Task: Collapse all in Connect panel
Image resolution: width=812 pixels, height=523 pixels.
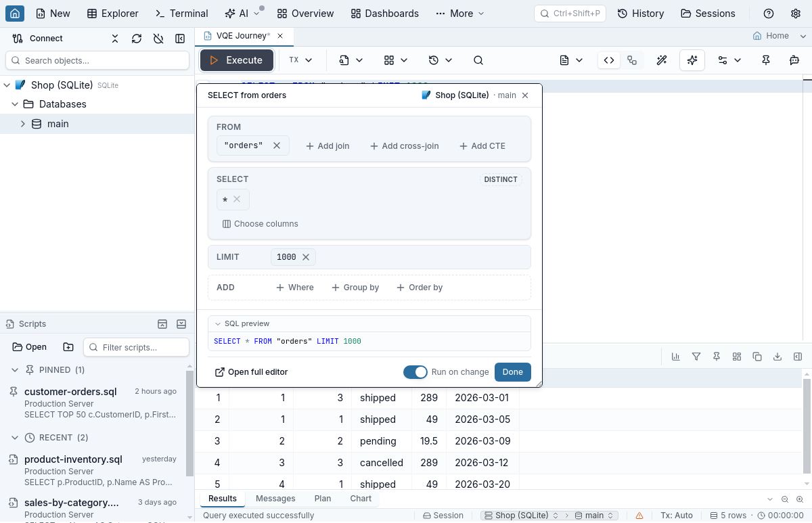Action: [115, 39]
